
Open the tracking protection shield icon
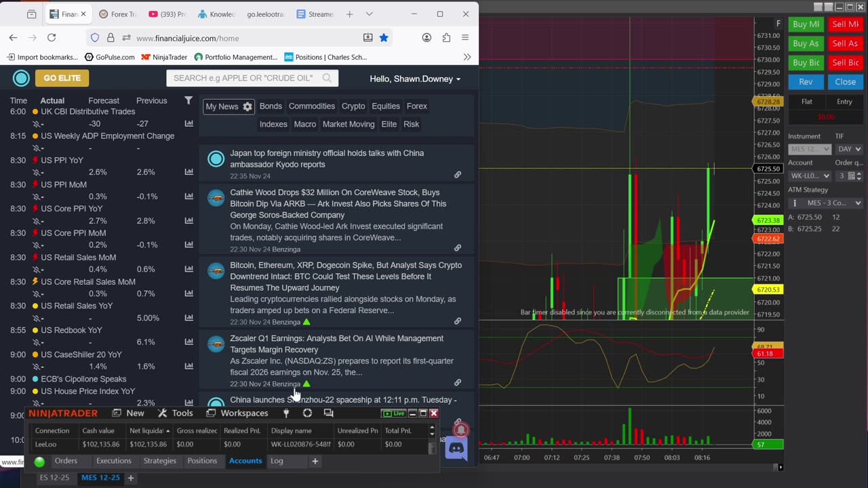95,38
